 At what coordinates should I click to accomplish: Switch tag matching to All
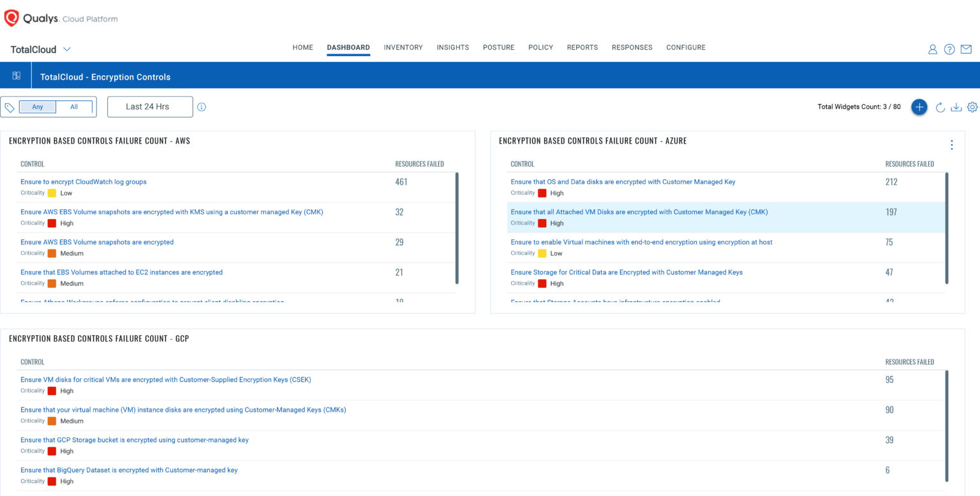[73, 107]
